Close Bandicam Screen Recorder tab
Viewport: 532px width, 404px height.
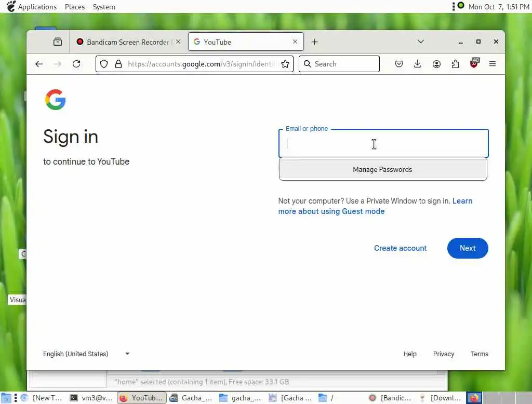pos(178,42)
